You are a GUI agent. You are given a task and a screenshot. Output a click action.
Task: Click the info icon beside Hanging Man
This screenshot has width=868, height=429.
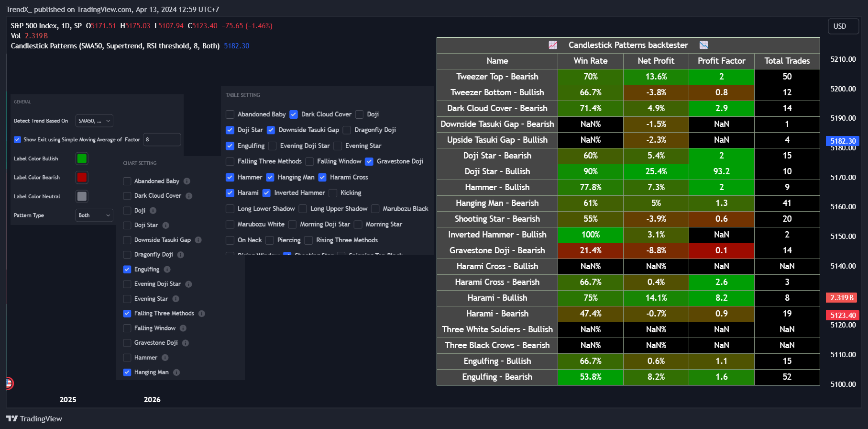coord(176,373)
